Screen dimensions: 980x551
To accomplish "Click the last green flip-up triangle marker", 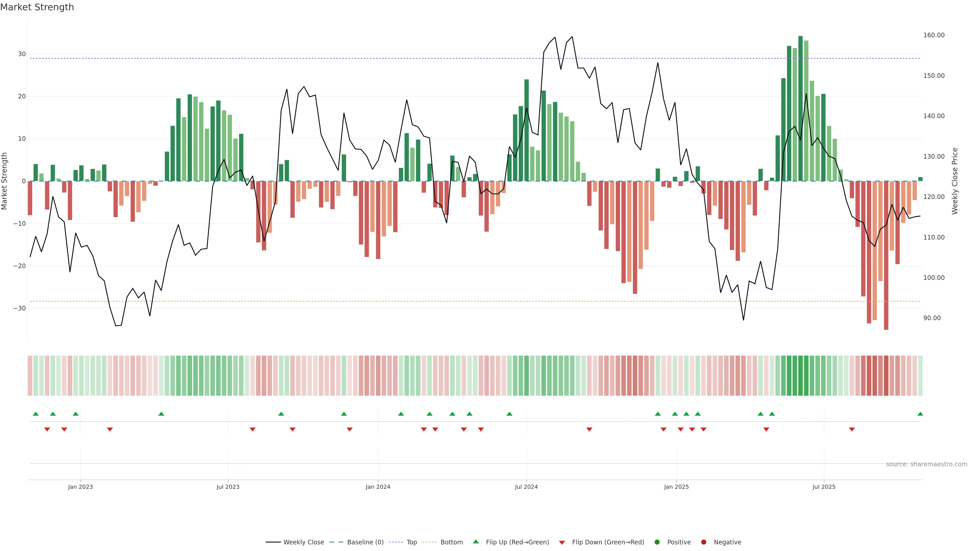I will tap(920, 414).
